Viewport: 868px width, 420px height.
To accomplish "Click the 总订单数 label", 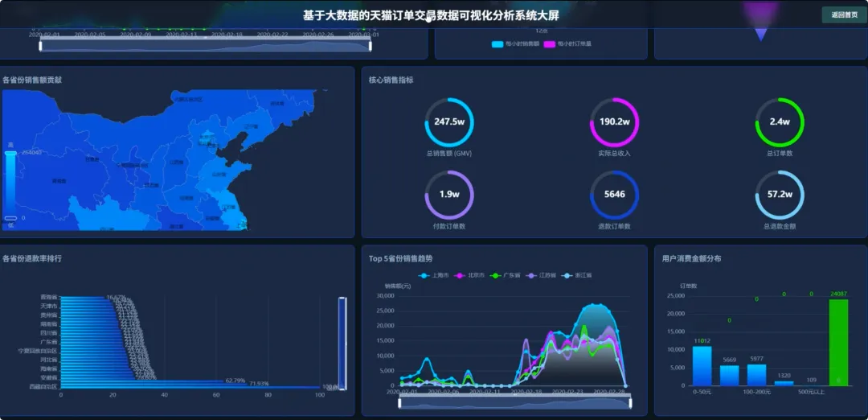I will coord(780,154).
